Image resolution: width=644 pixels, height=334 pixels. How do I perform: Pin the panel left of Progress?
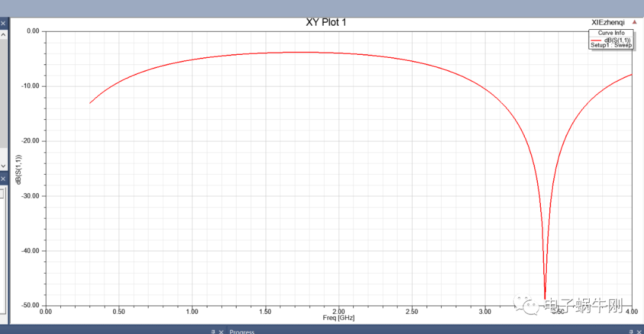click(213, 332)
